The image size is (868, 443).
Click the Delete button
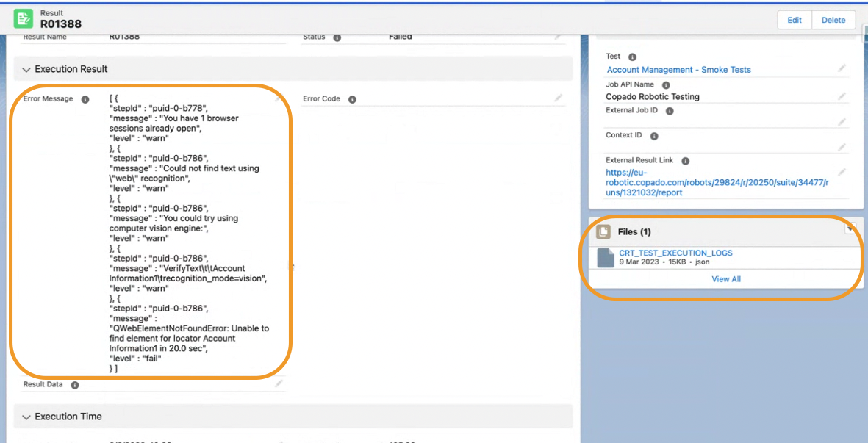point(833,20)
